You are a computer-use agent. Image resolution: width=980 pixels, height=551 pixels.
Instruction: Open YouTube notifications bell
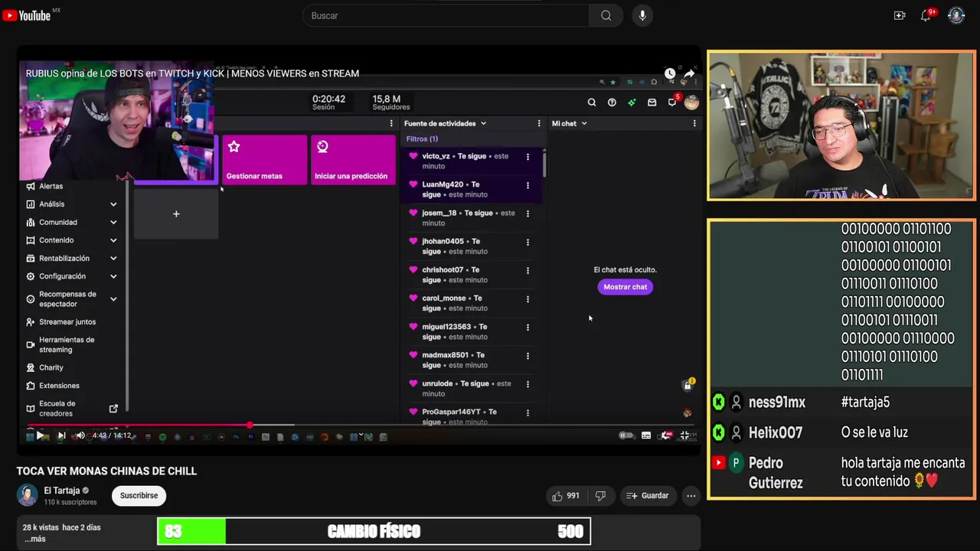click(926, 15)
